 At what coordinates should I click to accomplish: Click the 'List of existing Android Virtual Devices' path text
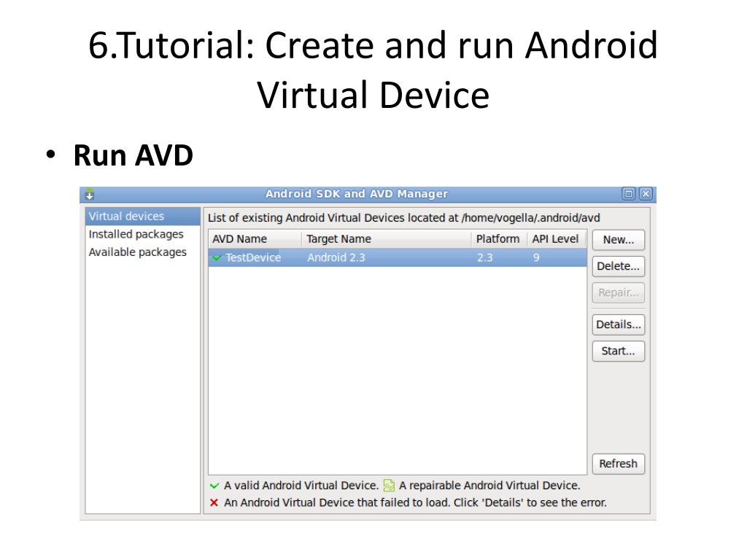pyautogui.click(x=404, y=218)
